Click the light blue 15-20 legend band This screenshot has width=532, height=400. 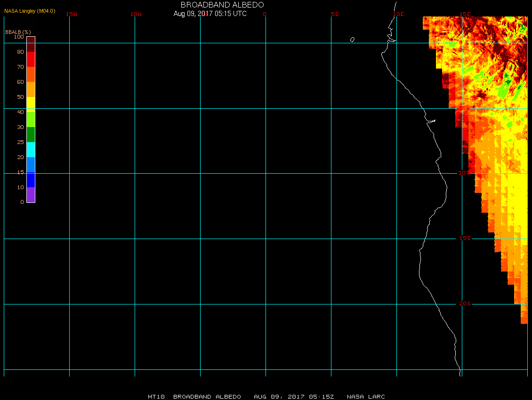31,165
